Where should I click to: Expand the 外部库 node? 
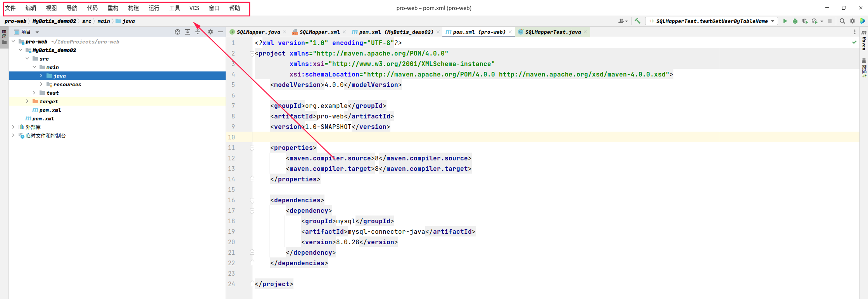pos(14,127)
